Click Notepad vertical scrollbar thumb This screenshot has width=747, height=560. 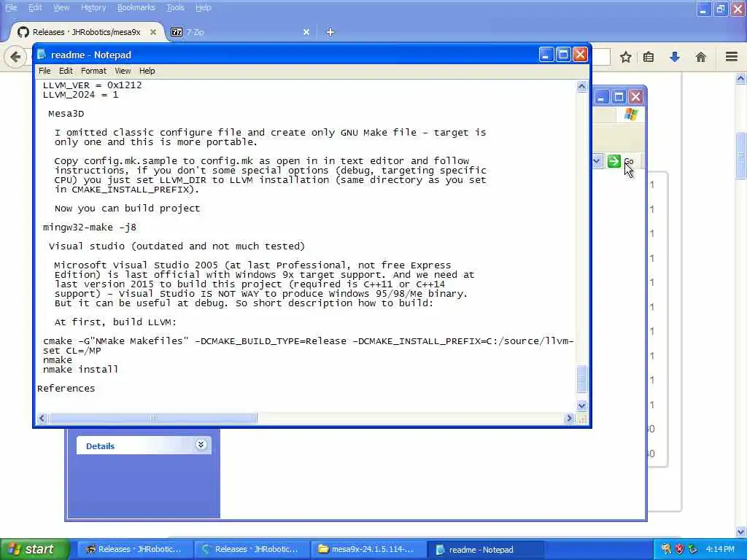[581, 378]
